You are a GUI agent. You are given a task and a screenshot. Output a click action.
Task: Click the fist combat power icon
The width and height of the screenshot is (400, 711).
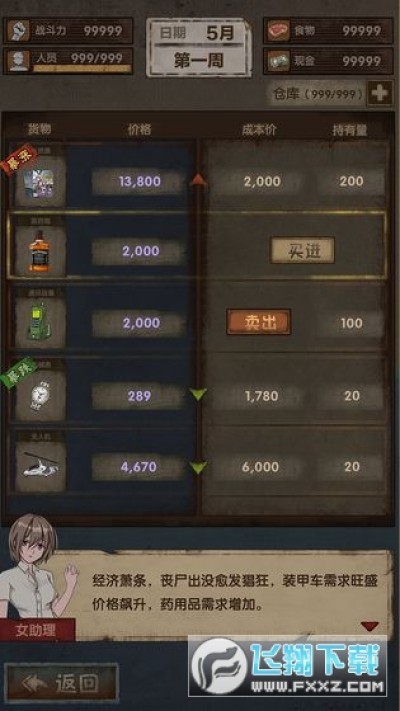(x=19, y=31)
